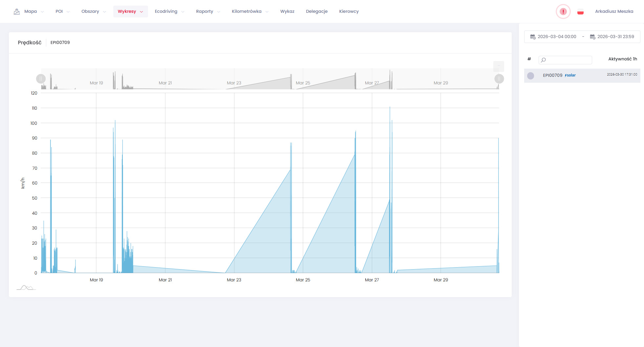Open Arkadiusz Meszka user profile

(x=614, y=11)
